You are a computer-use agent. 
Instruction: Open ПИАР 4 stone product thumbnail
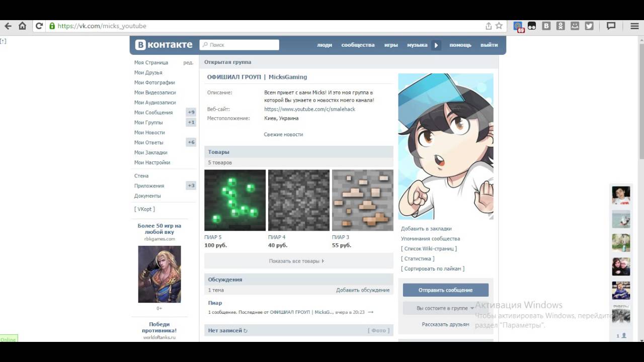[x=299, y=200]
